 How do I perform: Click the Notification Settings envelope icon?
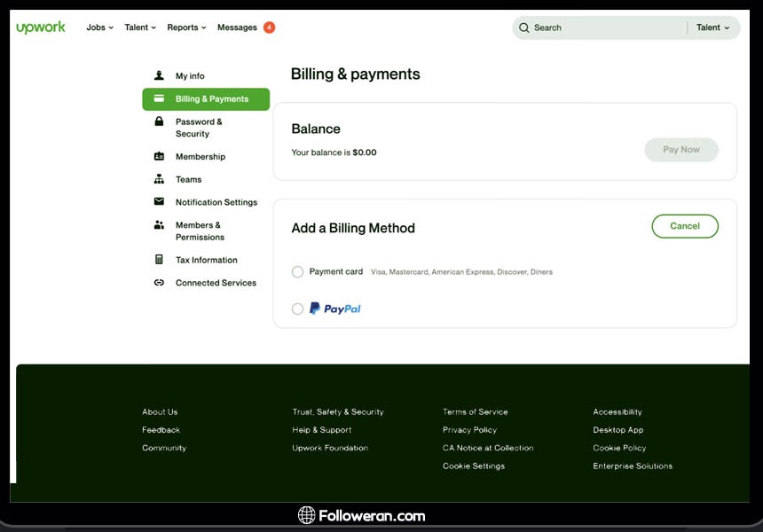[159, 202]
